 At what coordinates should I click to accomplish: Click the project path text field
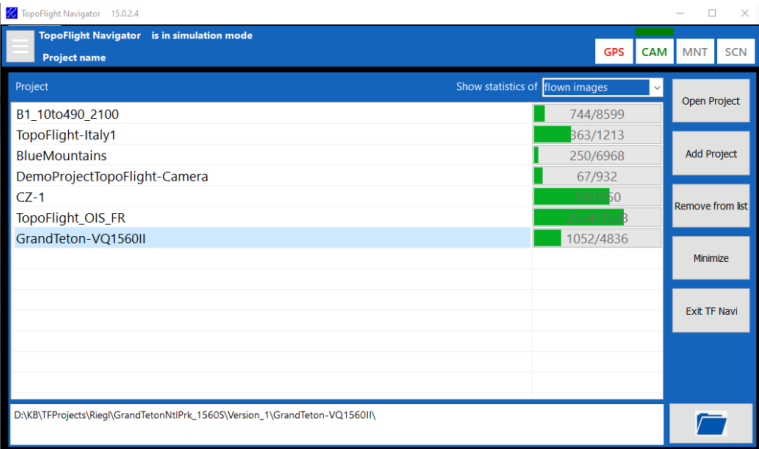[x=337, y=424]
